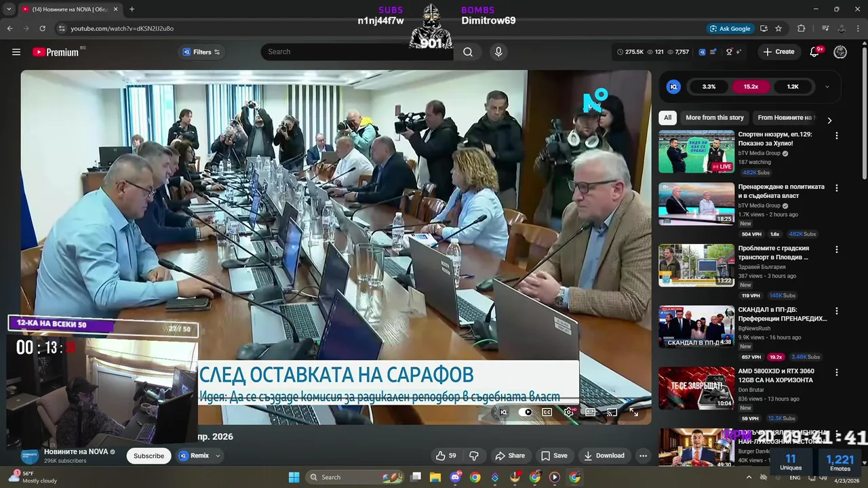The image size is (868, 488).
Task: Dislike this video
Action: click(x=474, y=455)
